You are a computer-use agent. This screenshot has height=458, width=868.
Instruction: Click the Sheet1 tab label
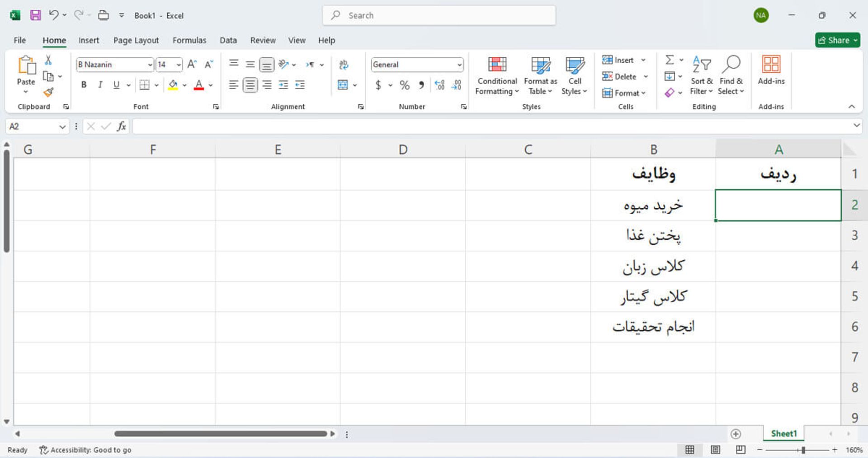tap(783, 433)
